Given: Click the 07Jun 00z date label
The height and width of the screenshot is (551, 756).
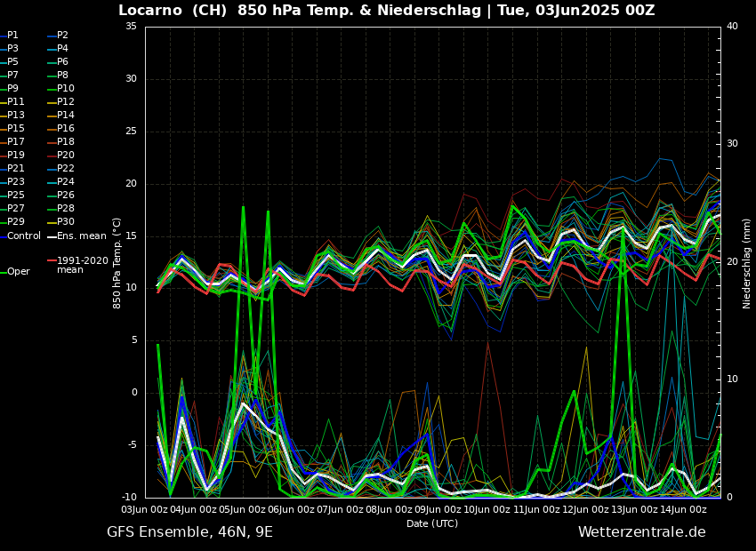Looking at the screenshot, I should click(340, 509).
